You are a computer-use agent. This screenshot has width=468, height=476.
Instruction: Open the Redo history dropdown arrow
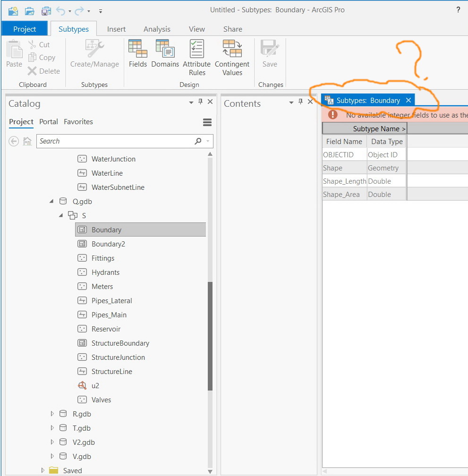coord(89,11)
